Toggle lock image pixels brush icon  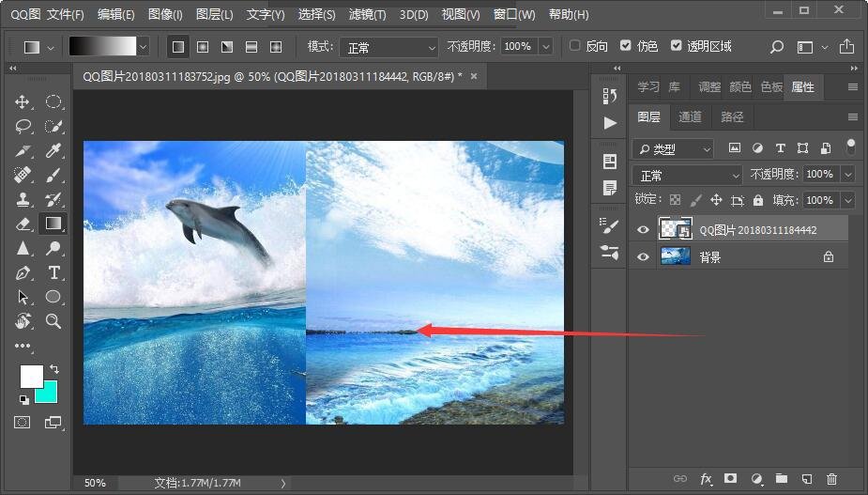696,200
